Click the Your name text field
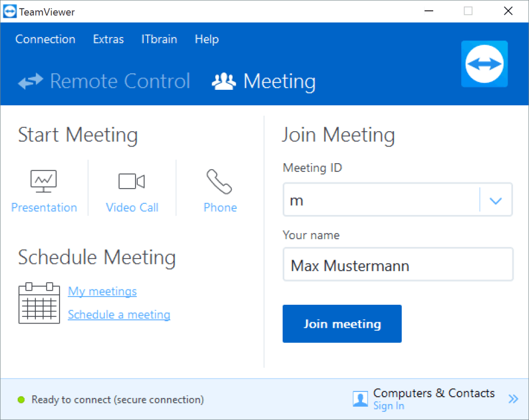The height and width of the screenshot is (420, 529). point(397,266)
